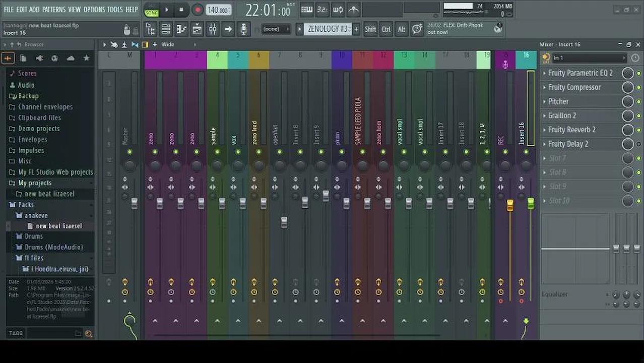The height and width of the screenshot is (363, 644).
Task: Open the help chat bubble icon
Action: [417, 29]
